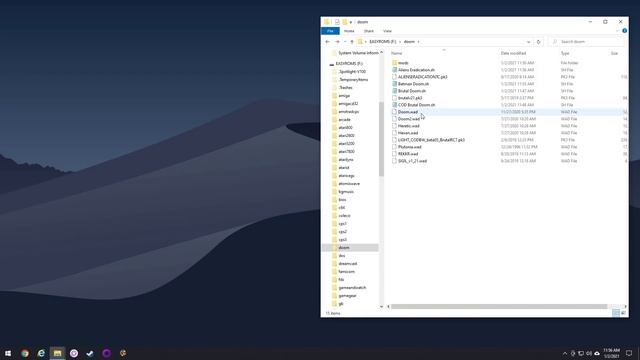Click the Forward navigation arrow
The height and width of the screenshot is (360, 640).
coord(337,42)
